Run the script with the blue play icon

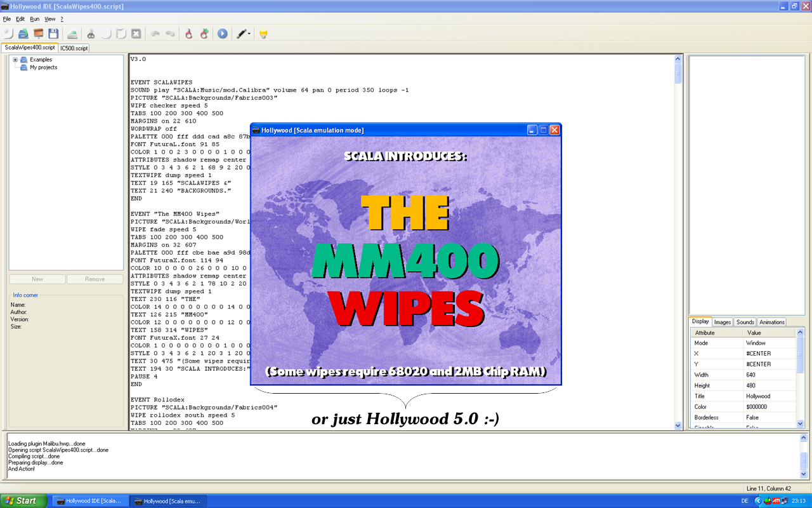coord(223,34)
